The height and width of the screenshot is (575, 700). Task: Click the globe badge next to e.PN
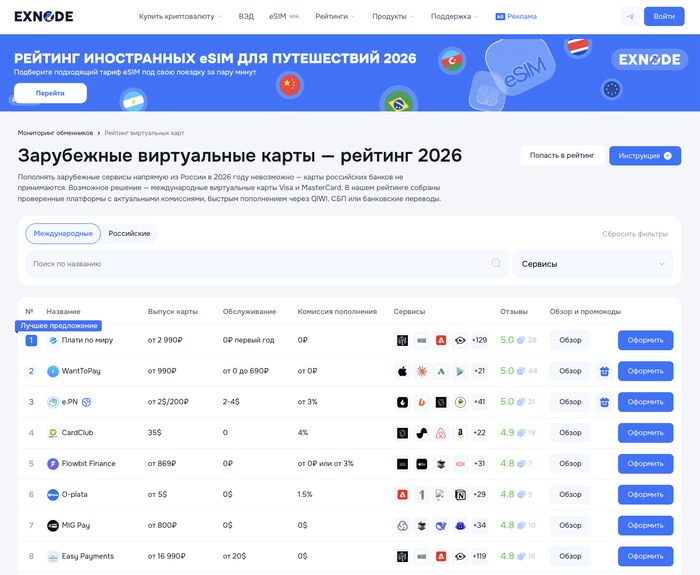tap(87, 402)
